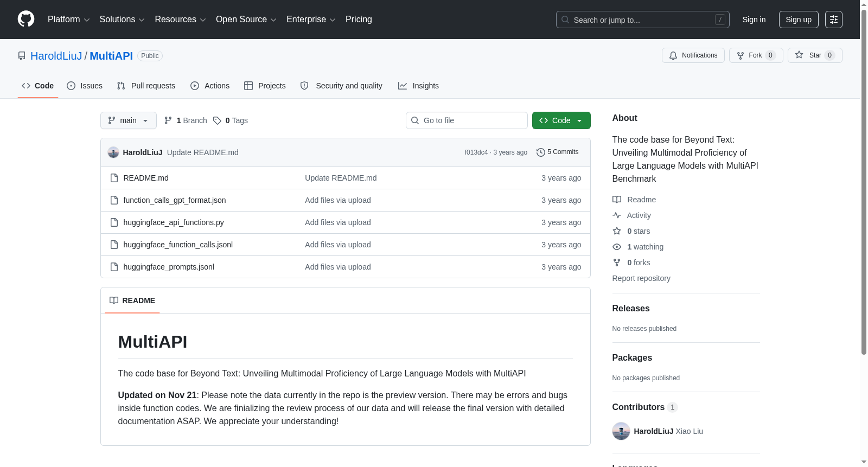
Task: Expand the Resources menu
Action: click(180, 20)
